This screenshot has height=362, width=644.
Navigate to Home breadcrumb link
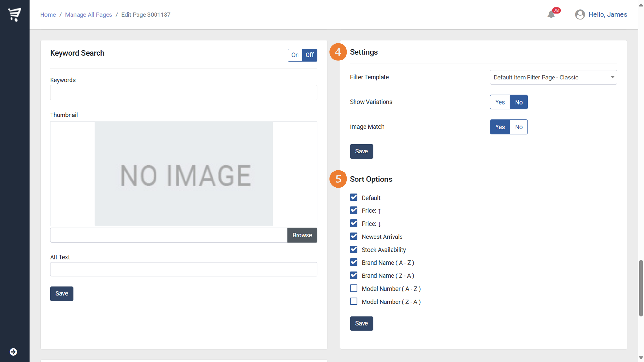(x=48, y=15)
